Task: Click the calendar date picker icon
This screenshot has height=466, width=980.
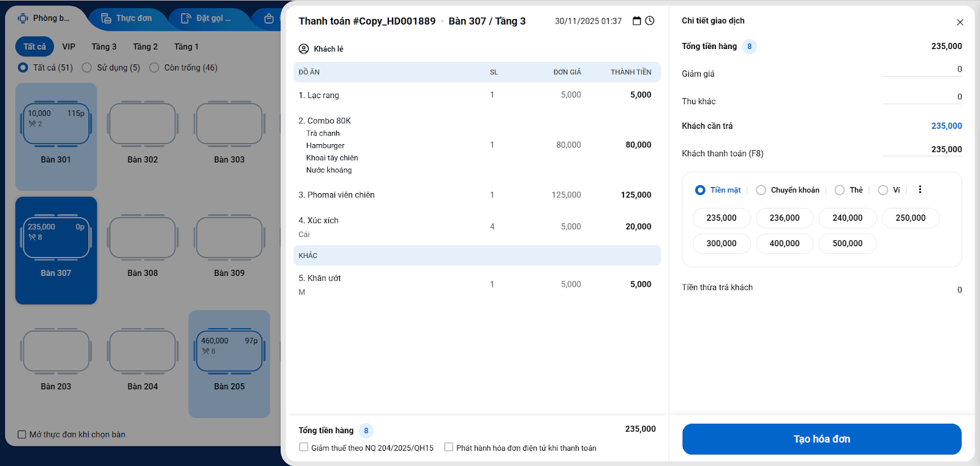Action: click(x=637, y=21)
